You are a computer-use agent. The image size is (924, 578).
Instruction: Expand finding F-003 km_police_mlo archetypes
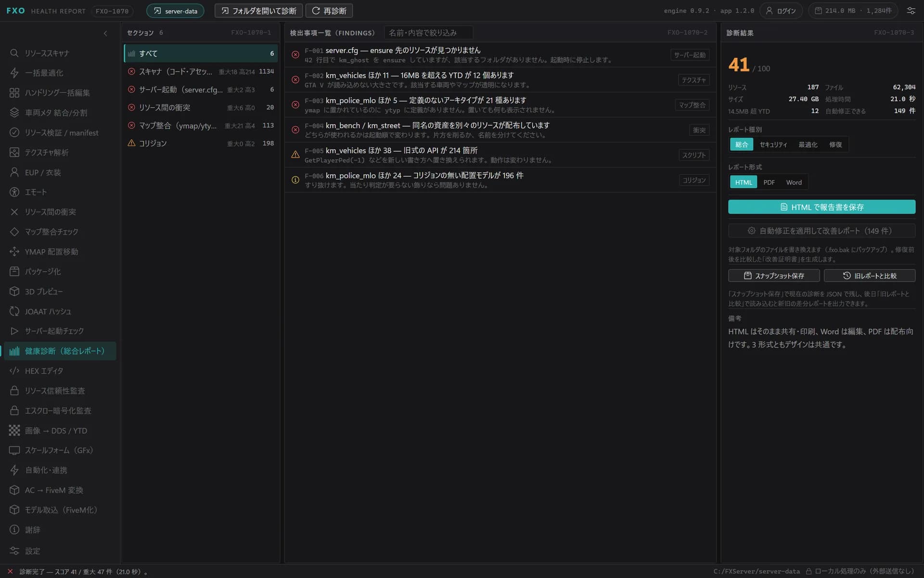tap(500, 105)
